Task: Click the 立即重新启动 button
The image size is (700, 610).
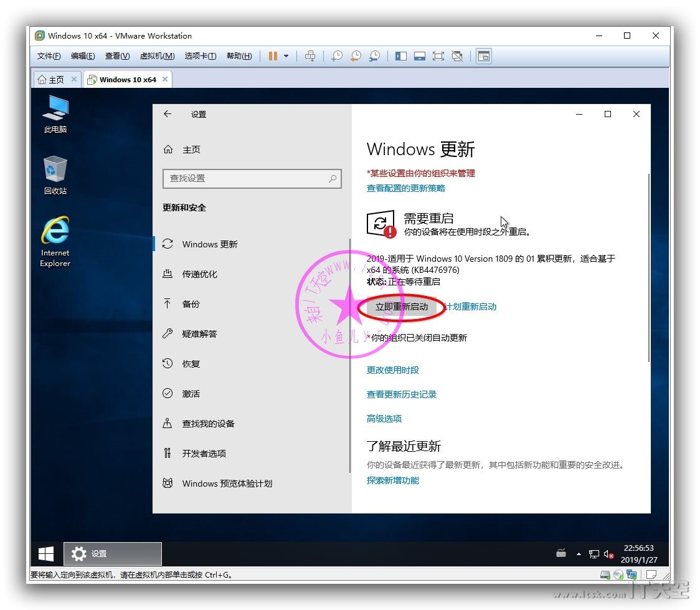Action: tap(401, 307)
